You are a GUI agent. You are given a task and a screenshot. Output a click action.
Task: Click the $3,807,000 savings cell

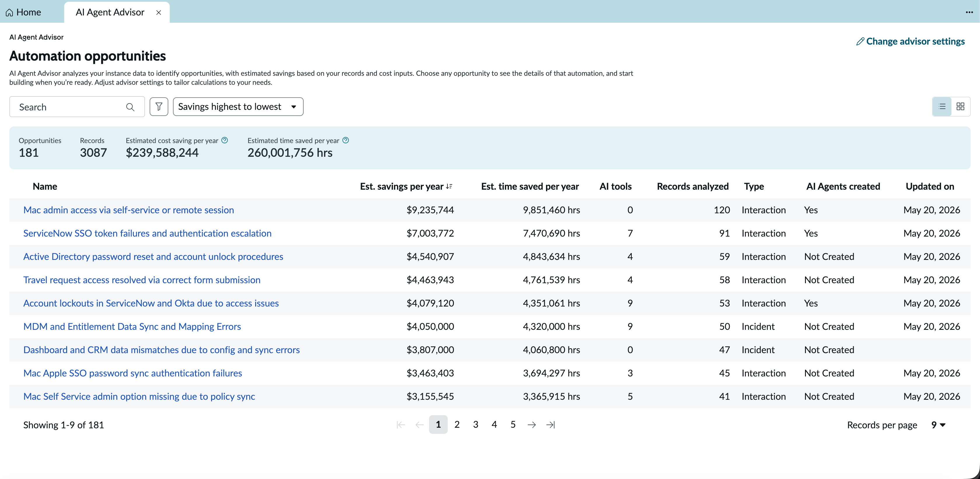click(x=430, y=350)
